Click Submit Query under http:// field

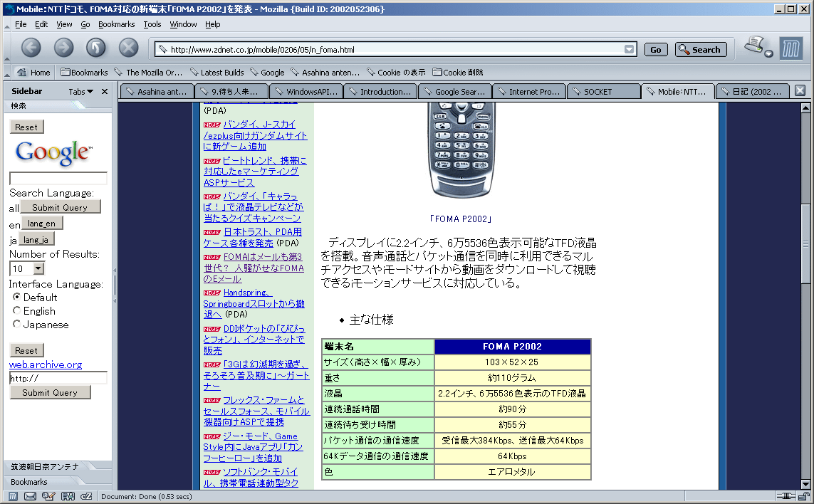(x=50, y=392)
